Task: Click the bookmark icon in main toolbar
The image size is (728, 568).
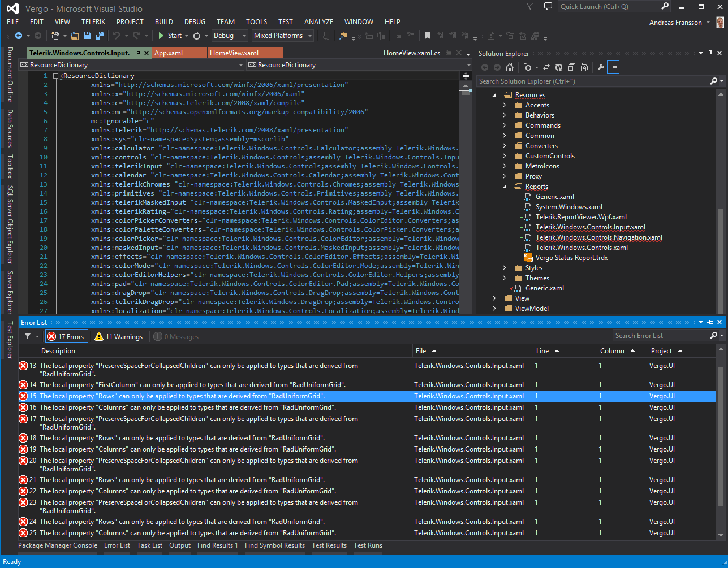Action: point(428,36)
